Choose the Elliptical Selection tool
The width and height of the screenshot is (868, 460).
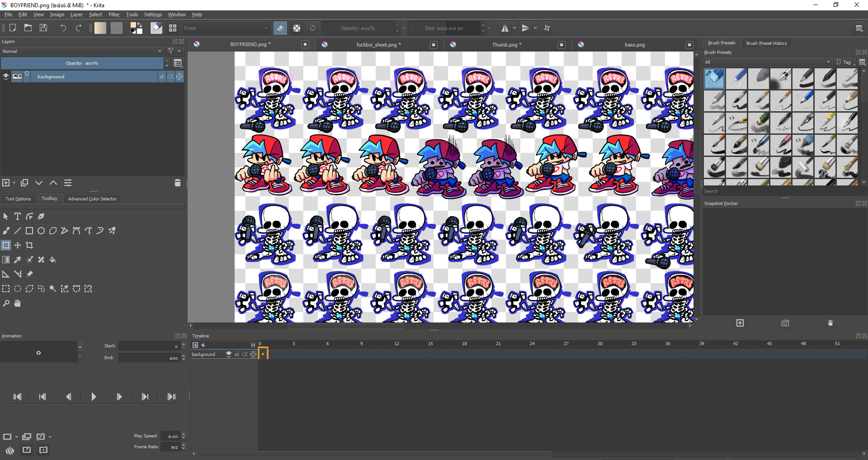tap(18, 289)
